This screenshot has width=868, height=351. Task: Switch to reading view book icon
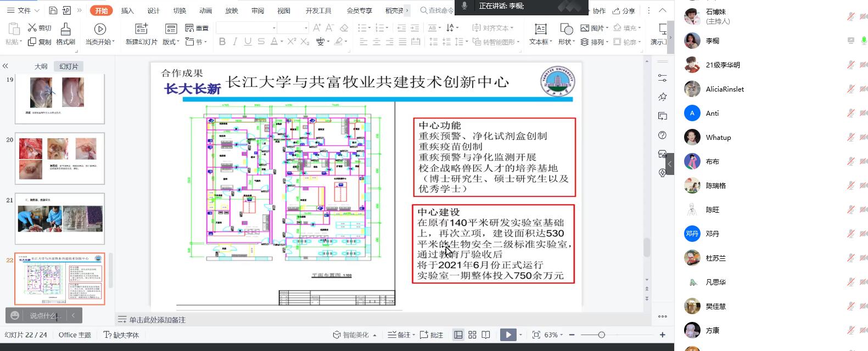coord(486,335)
